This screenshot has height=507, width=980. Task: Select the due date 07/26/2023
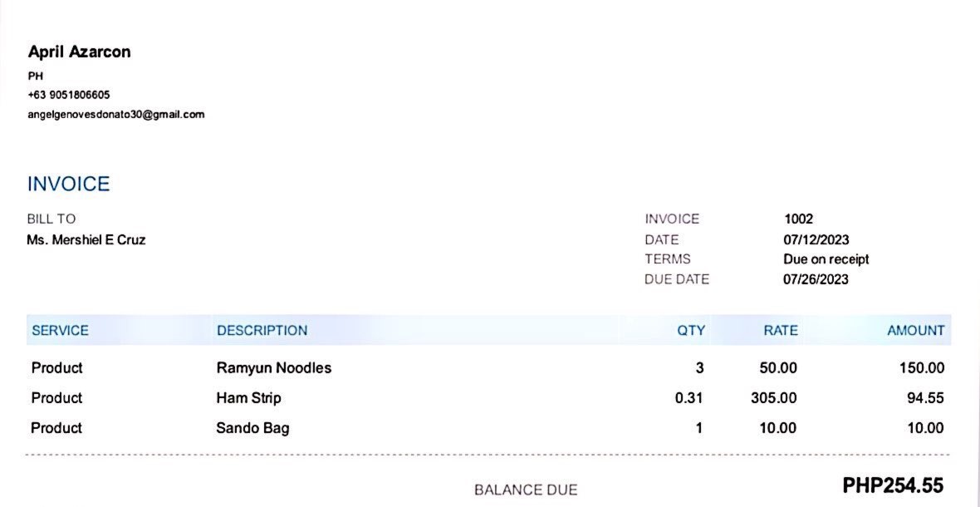[x=816, y=279]
